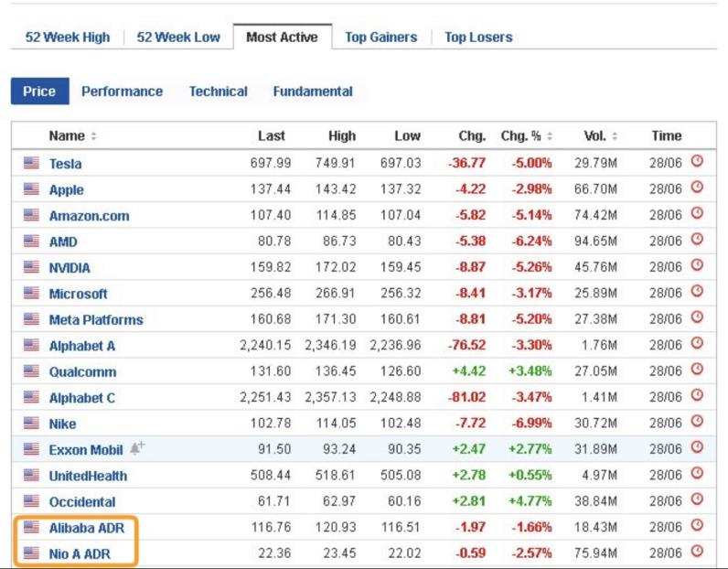Click the Last column header

(x=272, y=135)
